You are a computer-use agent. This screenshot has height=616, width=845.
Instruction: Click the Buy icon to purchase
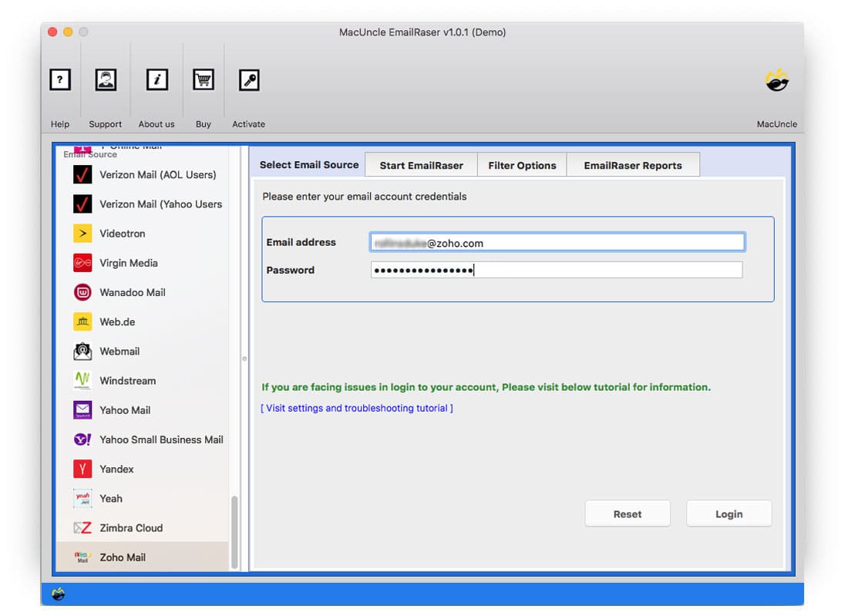pyautogui.click(x=203, y=79)
